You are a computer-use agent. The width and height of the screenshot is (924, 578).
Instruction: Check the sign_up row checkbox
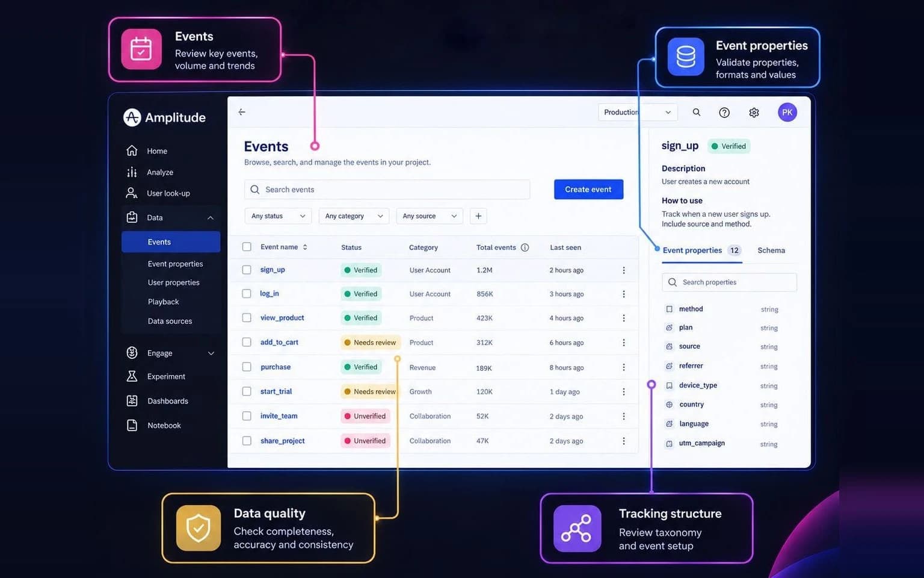point(247,270)
